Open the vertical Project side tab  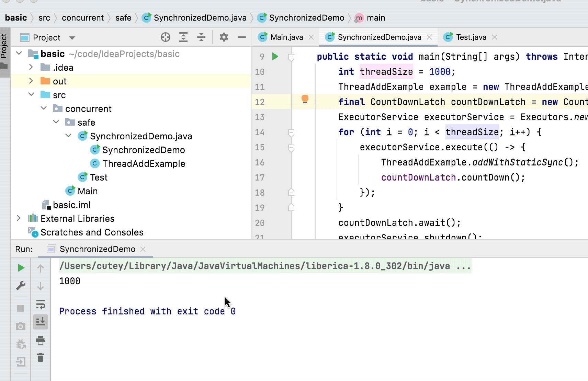4,52
